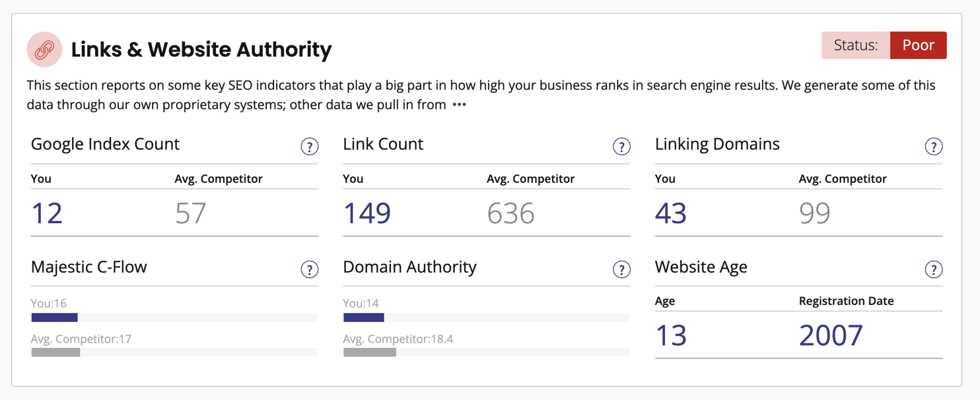Click Avg. Competitor:17 gray C-Flow bar

pyautogui.click(x=56, y=352)
